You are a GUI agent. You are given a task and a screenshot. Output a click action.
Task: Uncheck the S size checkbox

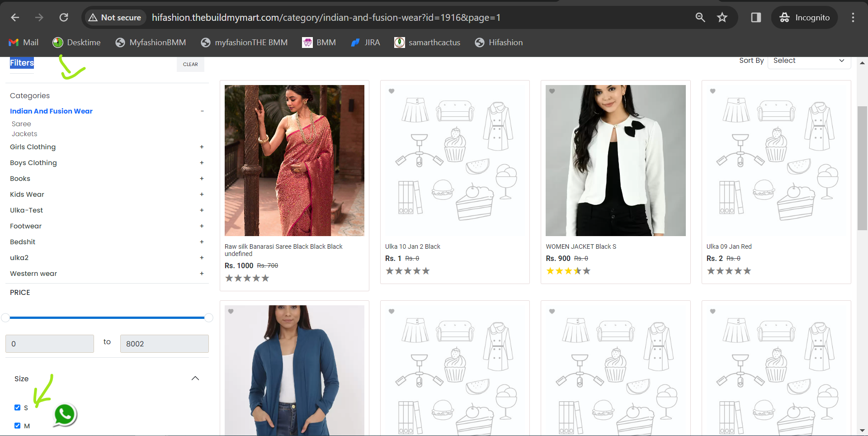click(x=17, y=408)
